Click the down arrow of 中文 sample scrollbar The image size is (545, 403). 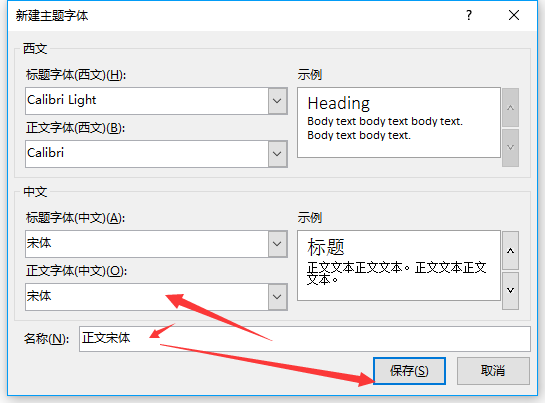[510, 290]
